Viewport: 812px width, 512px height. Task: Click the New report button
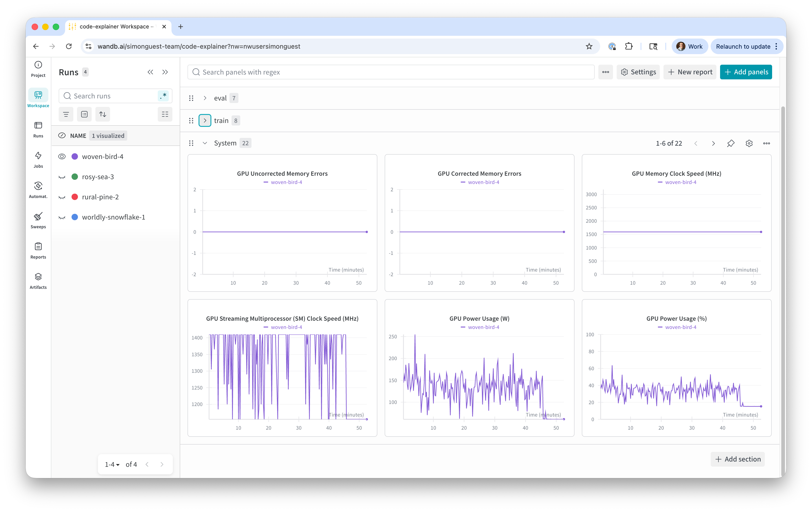[690, 72]
